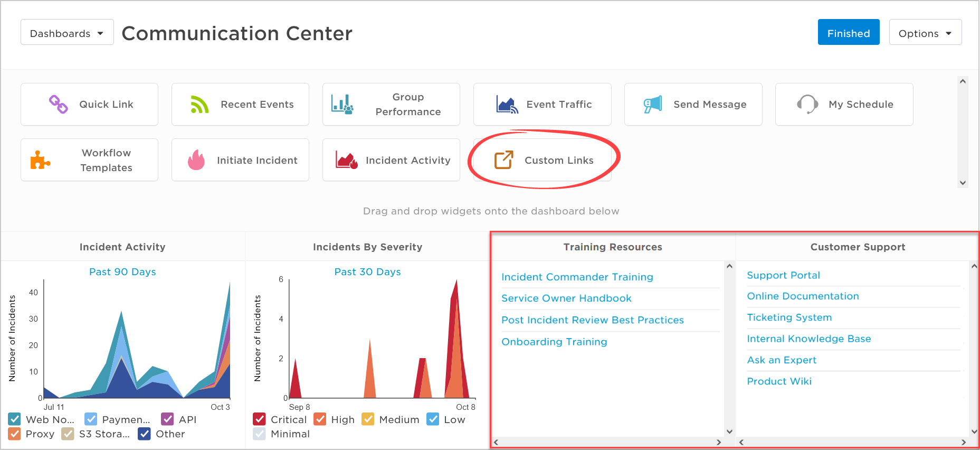This screenshot has width=980, height=450.
Task: Select the My Schedule widget label
Action: pyautogui.click(x=861, y=105)
